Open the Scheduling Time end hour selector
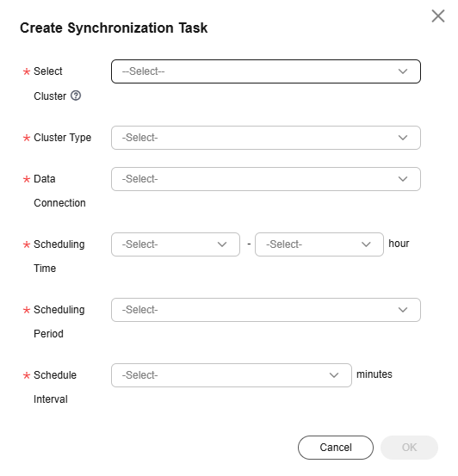The width and height of the screenshot is (458, 476). [x=319, y=244]
